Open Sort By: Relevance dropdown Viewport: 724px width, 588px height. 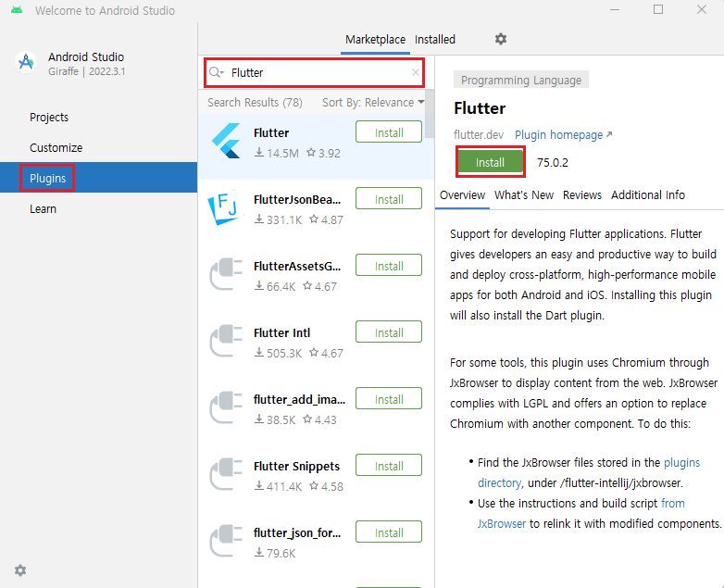(x=373, y=102)
